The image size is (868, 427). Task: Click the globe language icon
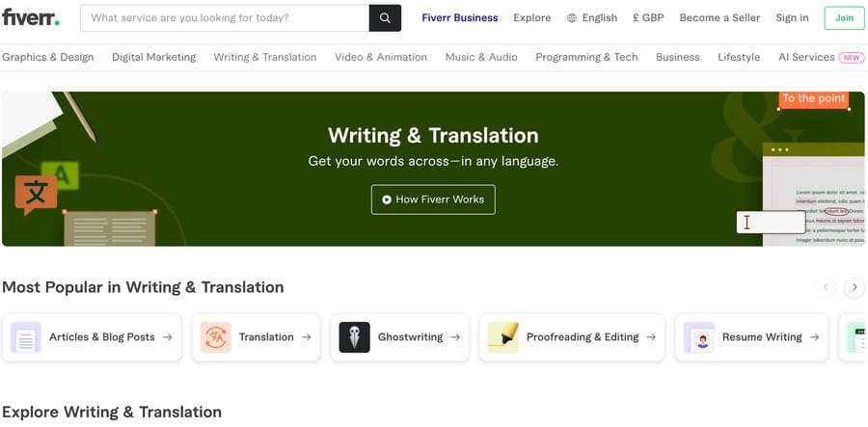[572, 18]
